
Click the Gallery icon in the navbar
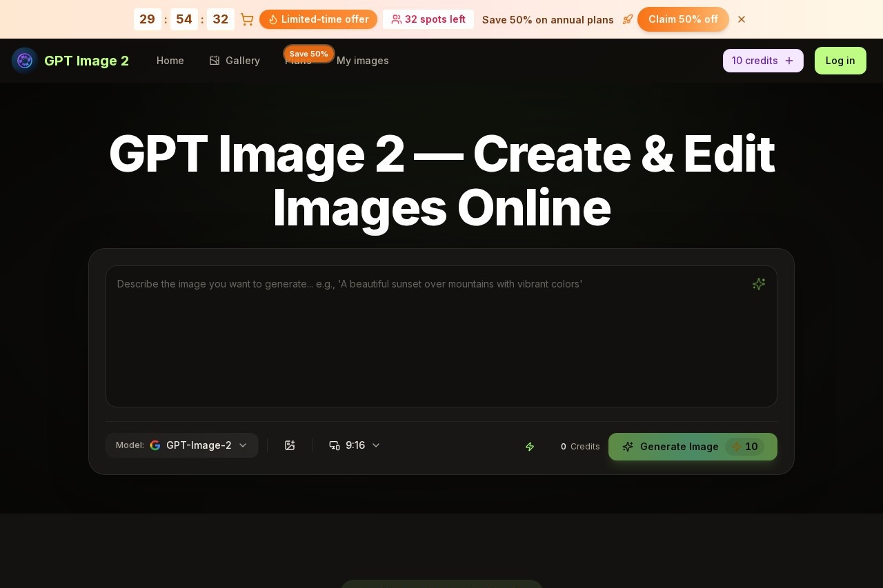(x=215, y=61)
